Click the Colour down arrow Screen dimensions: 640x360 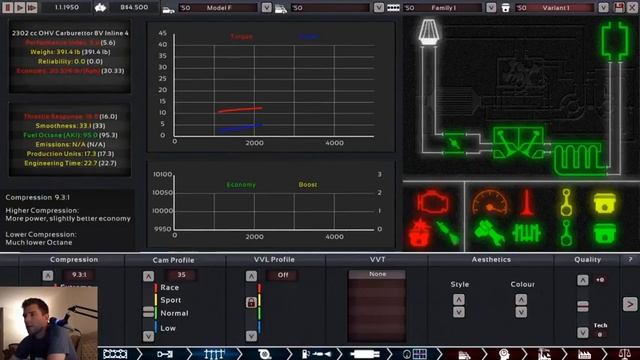[521, 312]
